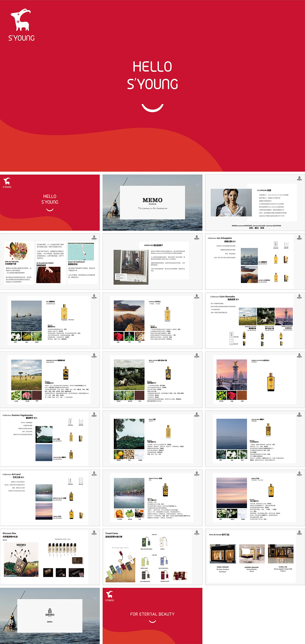
Task: Select the MEMO Paris title slide thumbnail
Action: (x=152, y=202)
